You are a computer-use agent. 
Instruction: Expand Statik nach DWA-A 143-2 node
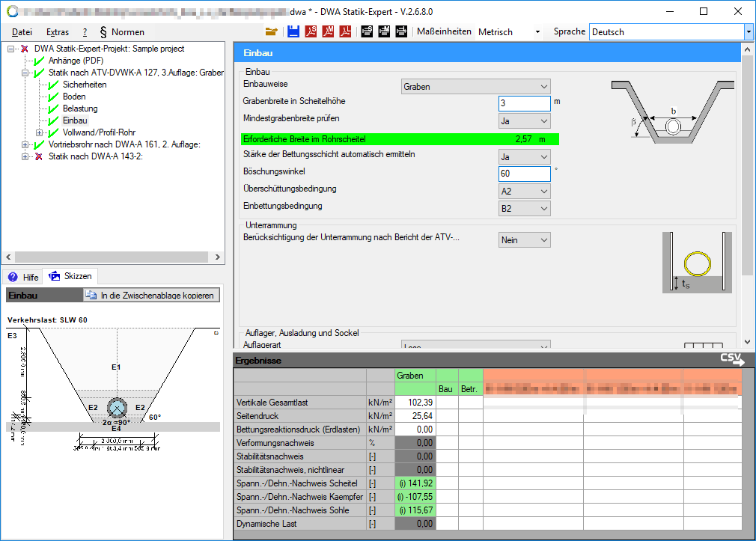tap(25, 156)
